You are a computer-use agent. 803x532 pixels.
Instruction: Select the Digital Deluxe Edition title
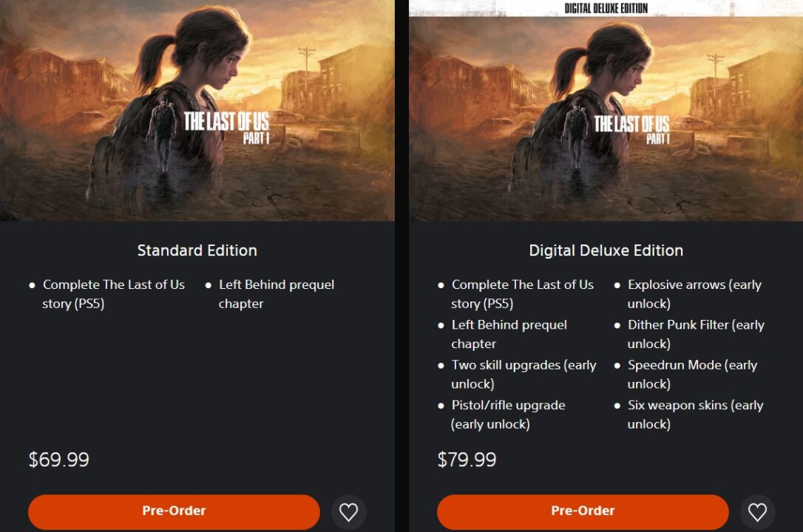coord(606,250)
